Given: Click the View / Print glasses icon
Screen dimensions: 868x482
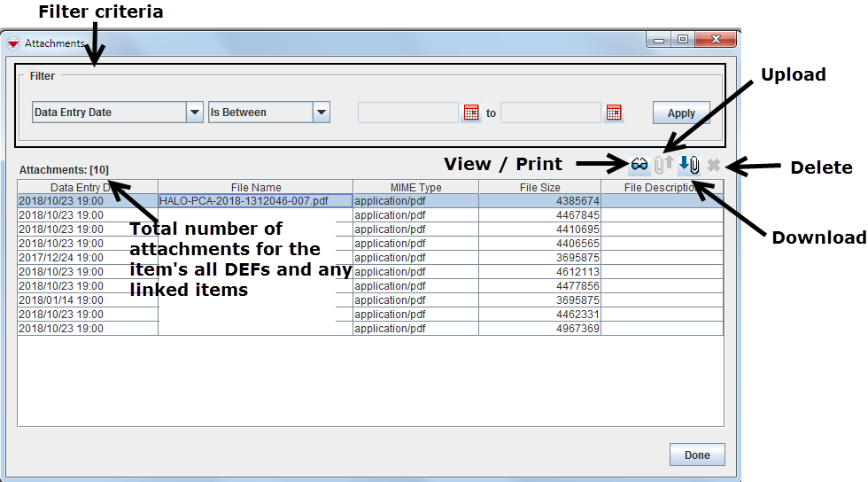Looking at the screenshot, I should coord(639,165).
